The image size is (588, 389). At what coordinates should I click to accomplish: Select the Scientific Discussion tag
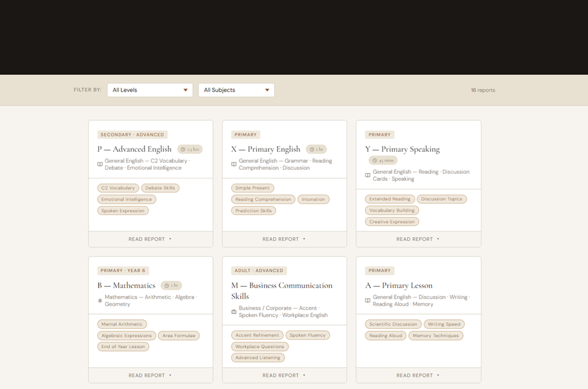[393, 324]
